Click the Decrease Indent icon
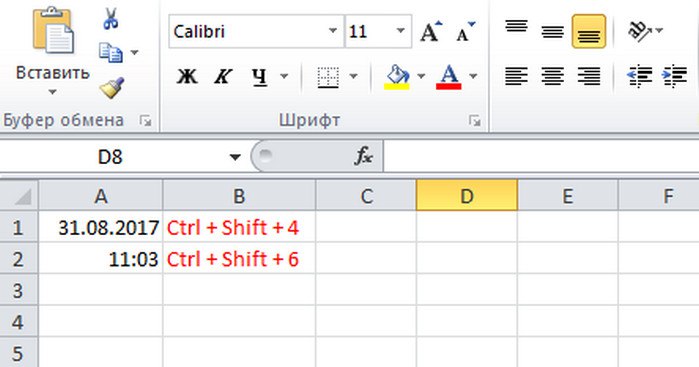The image size is (699, 367). coord(639,76)
